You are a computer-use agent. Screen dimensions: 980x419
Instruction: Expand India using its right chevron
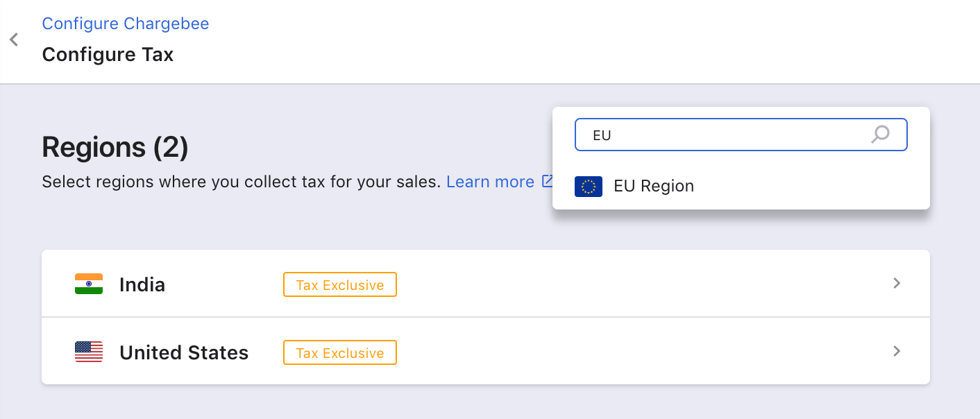point(897,283)
